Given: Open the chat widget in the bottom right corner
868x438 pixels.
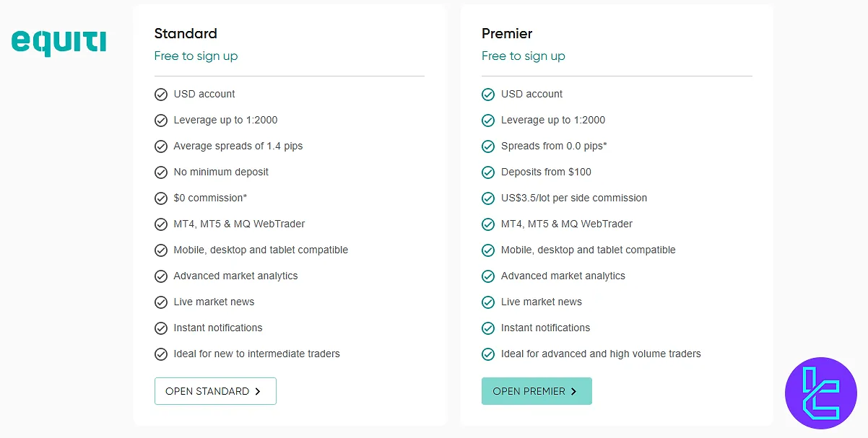Looking at the screenshot, I should tap(821, 393).
